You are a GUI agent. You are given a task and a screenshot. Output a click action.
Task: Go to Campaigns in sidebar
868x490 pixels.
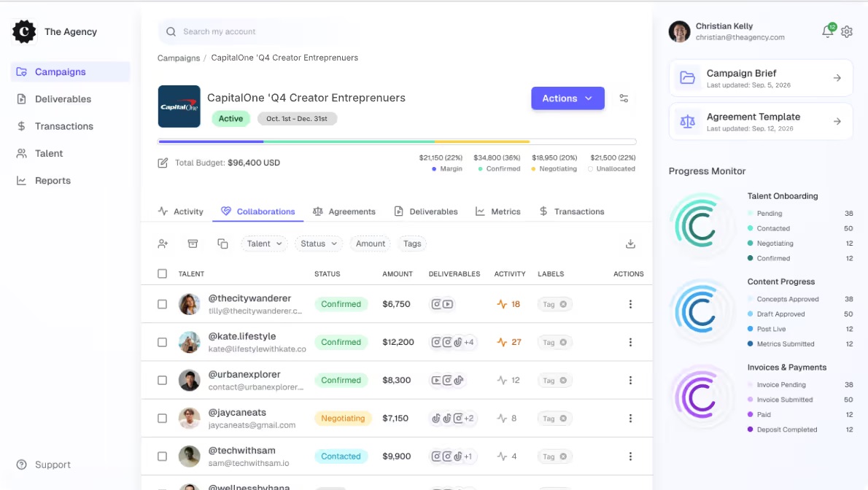pyautogui.click(x=70, y=72)
